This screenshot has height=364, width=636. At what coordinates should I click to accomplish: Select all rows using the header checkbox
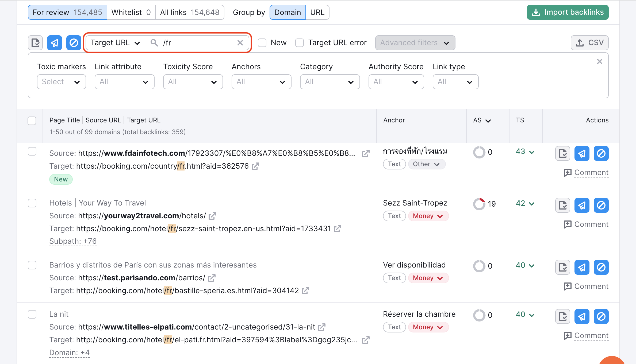click(32, 121)
